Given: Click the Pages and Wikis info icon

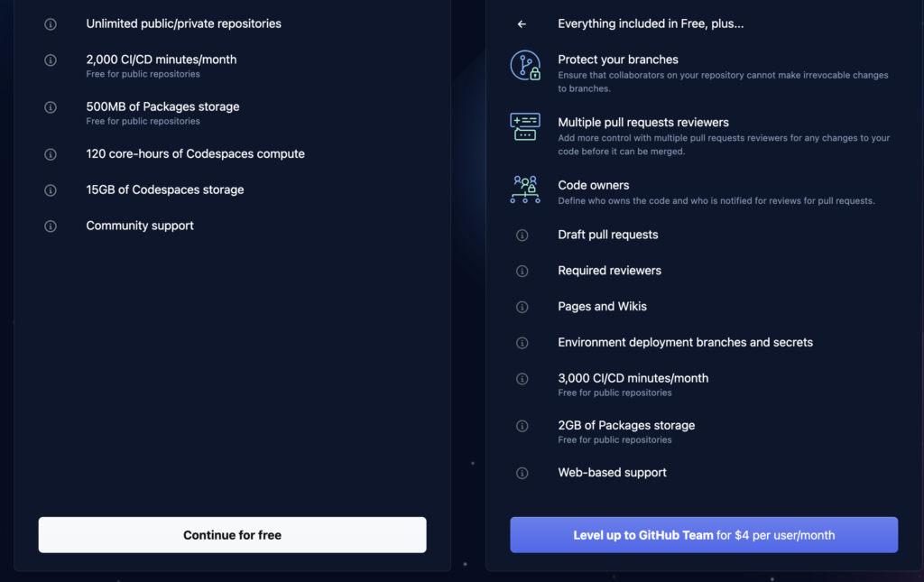Looking at the screenshot, I should (522, 307).
